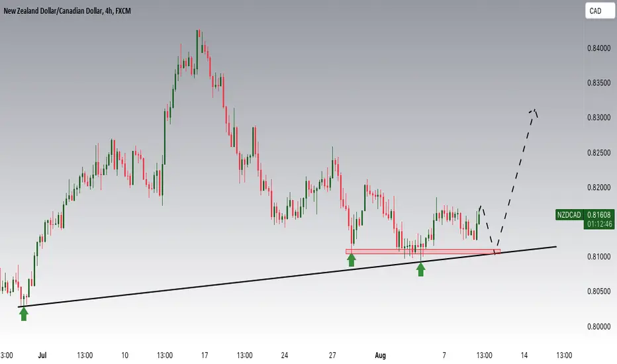The image size is (617, 364).
Task: Click the 0.81000 price axis label
Action: point(599,257)
